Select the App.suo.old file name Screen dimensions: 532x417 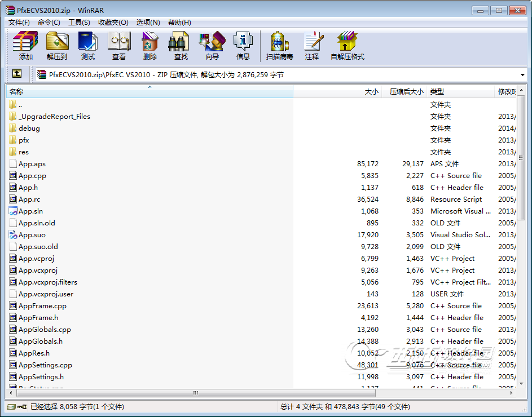pos(38,246)
